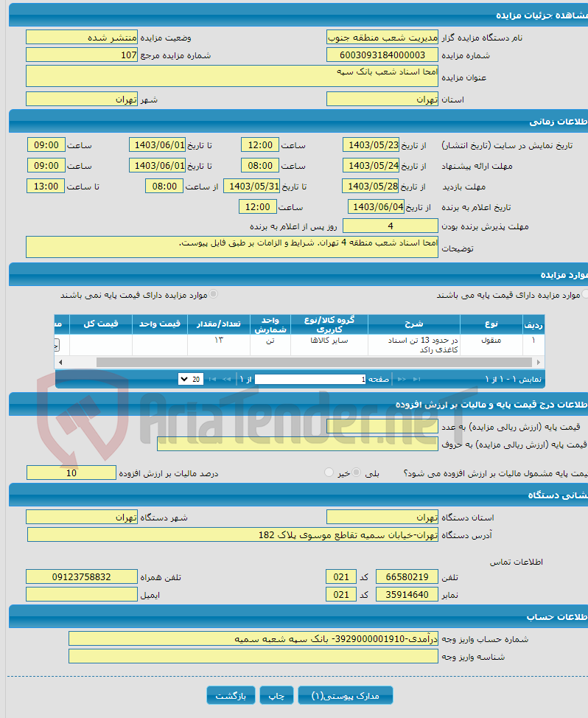The height and width of the screenshot is (718, 588).
Task: Click the table's left scroll arrow
Action: pos(60,362)
